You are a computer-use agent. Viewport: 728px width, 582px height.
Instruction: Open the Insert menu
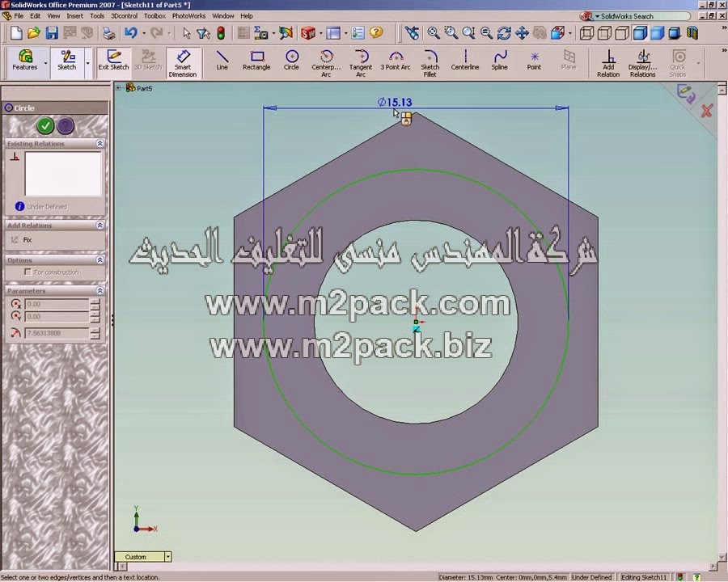74,16
